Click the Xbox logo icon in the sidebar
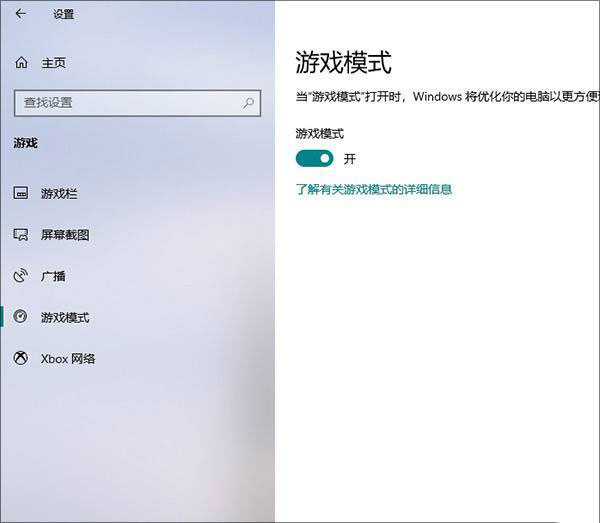The height and width of the screenshot is (523, 600). [x=21, y=358]
